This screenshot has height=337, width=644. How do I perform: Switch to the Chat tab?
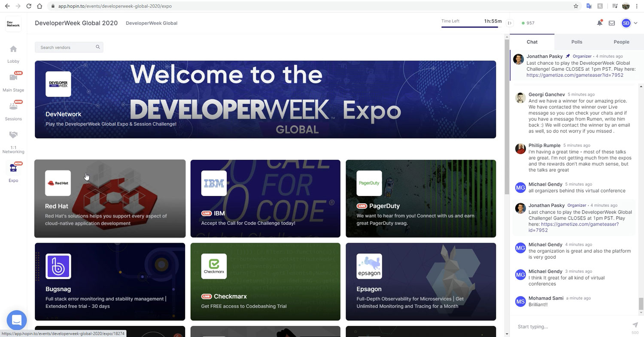pyautogui.click(x=532, y=42)
